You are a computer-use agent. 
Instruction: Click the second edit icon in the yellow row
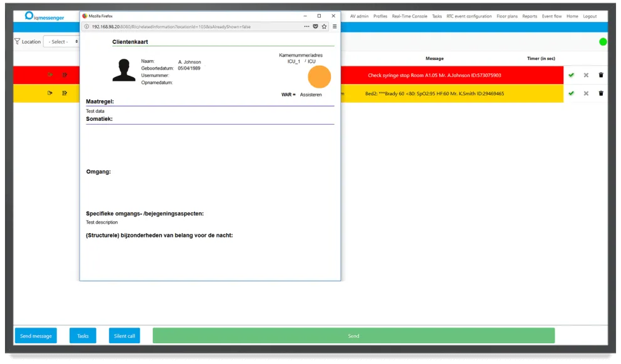[x=65, y=93]
